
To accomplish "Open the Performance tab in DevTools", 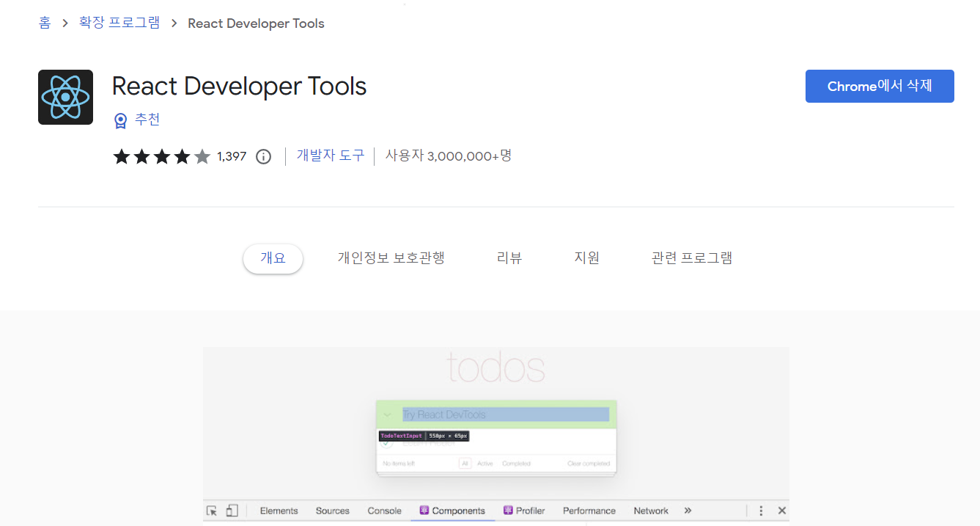I will pos(589,511).
